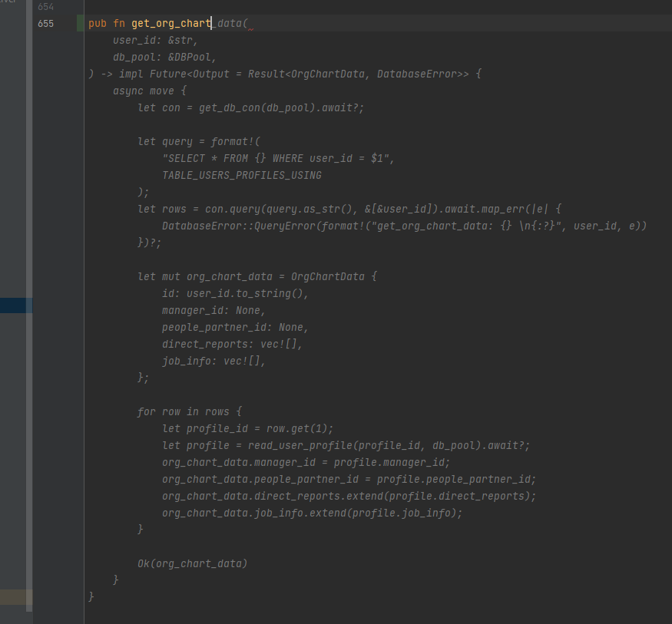672x624 pixels.
Task: Click the 'direct_reports.extend(profile.direct_reports);' line
Action: (x=349, y=497)
